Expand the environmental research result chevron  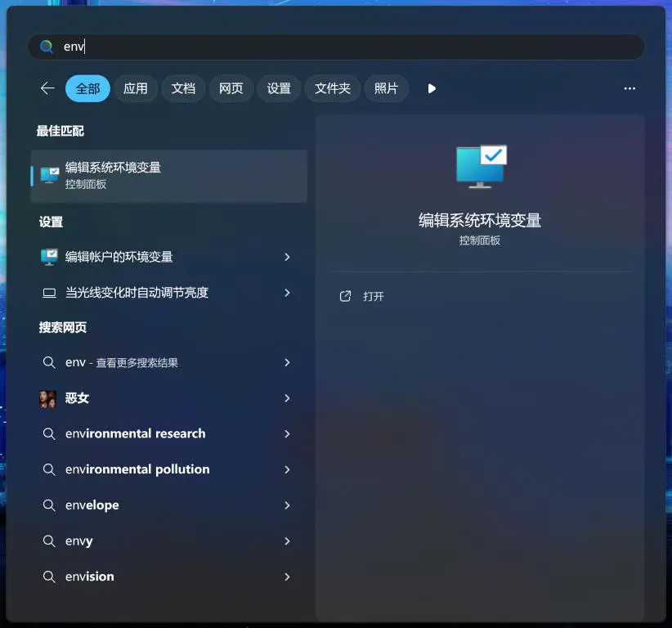(x=287, y=433)
